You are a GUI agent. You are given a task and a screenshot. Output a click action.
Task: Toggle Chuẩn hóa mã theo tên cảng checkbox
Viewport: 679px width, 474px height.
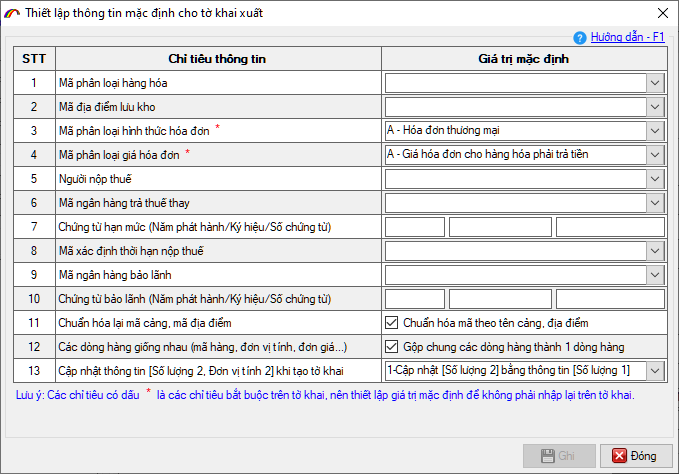click(x=392, y=323)
